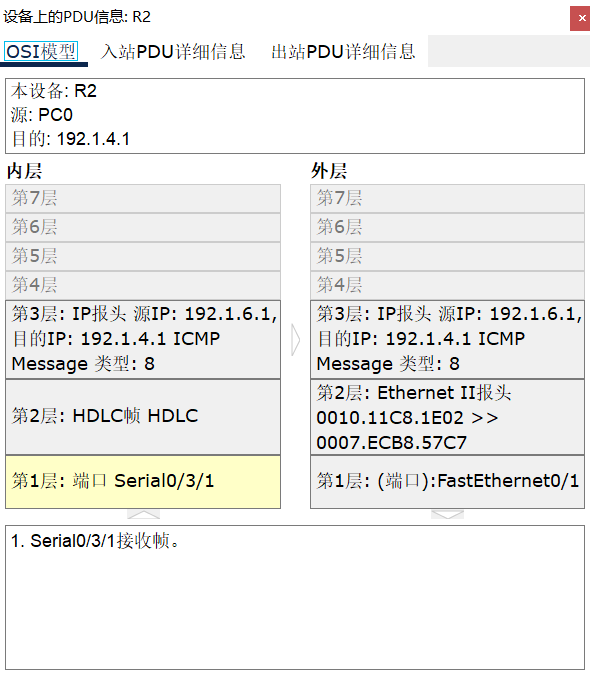590x674 pixels.
Task: Select outer Layer 1 FastEthernet0/1 port
Action: 447,482
